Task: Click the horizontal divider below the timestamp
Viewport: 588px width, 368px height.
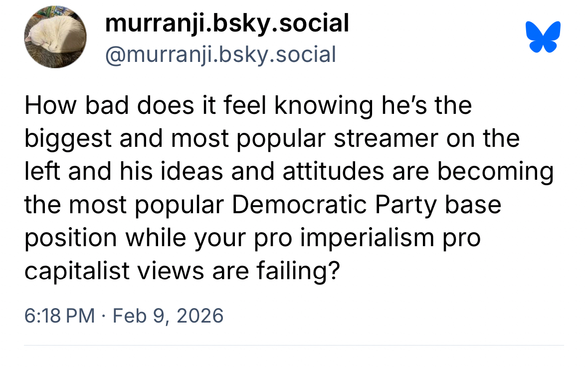Action: tap(294, 345)
